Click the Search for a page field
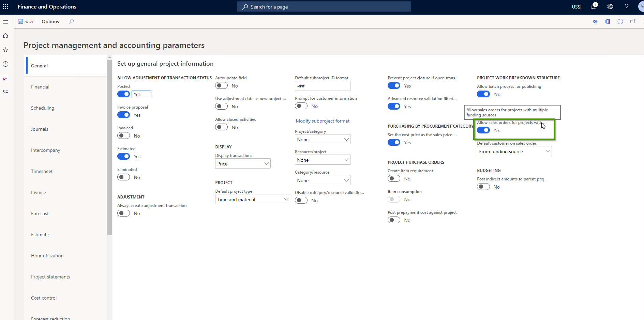 [x=324, y=6]
